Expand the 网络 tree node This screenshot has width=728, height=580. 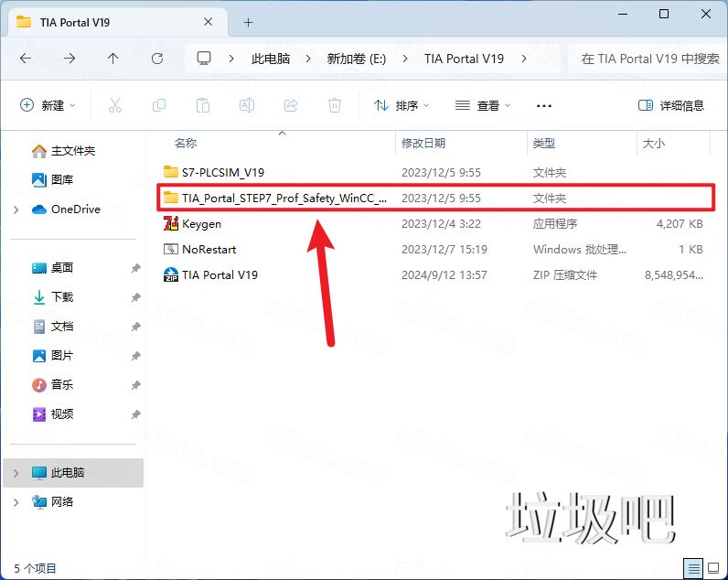pyautogui.click(x=16, y=502)
